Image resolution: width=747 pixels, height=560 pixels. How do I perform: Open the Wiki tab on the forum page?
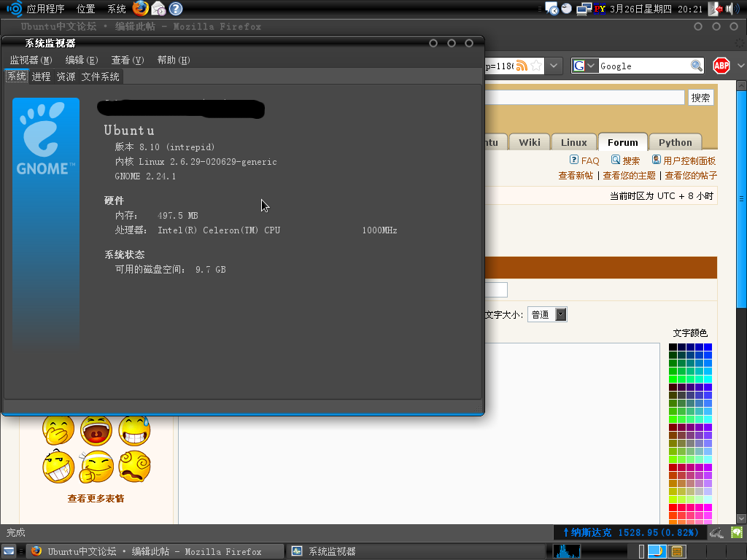(530, 142)
